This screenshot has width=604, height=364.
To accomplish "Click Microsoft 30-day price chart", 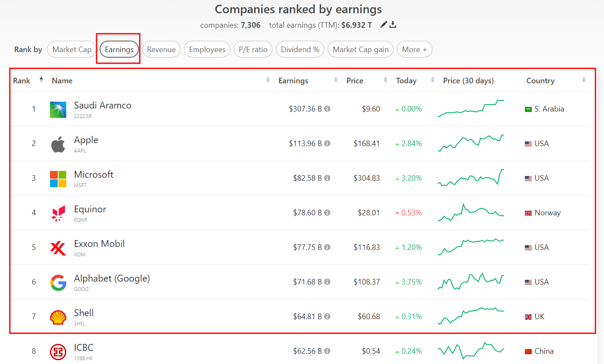I will (471, 178).
